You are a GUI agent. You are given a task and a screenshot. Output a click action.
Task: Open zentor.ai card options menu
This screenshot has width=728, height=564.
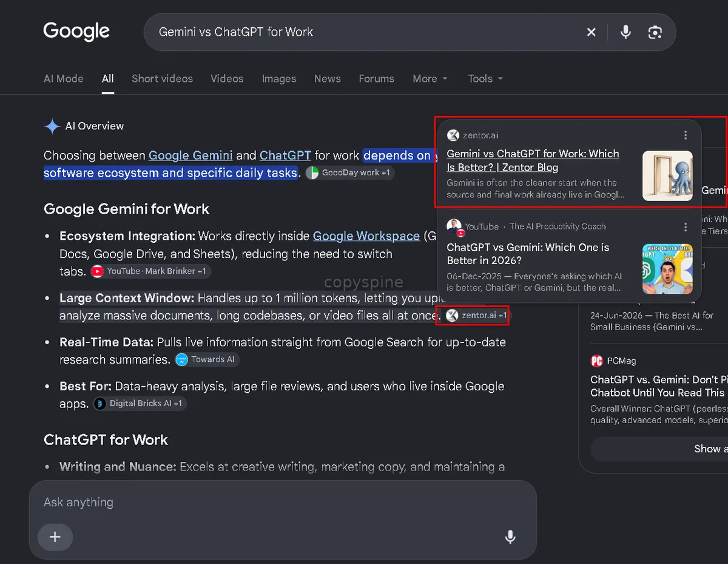tap(686, 135)
